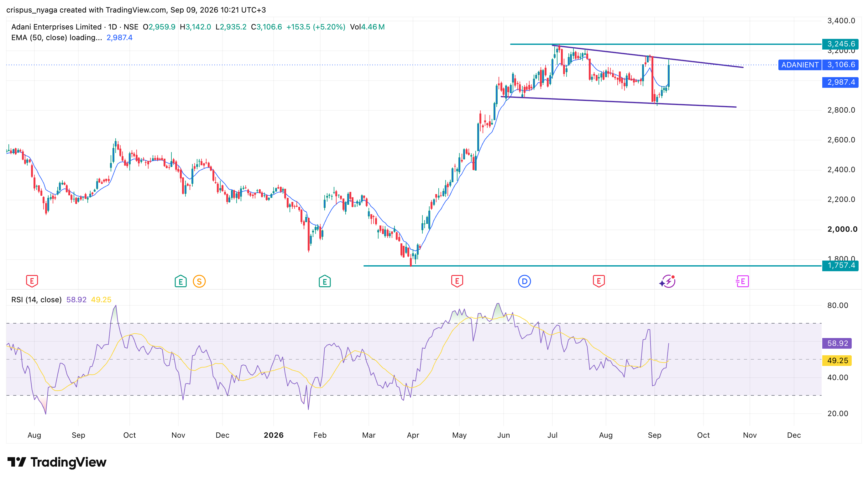Click the TradingView wordmark text
Image resolution: width=868 pixels, height=481 pixels.
click(x=68, y=462)
